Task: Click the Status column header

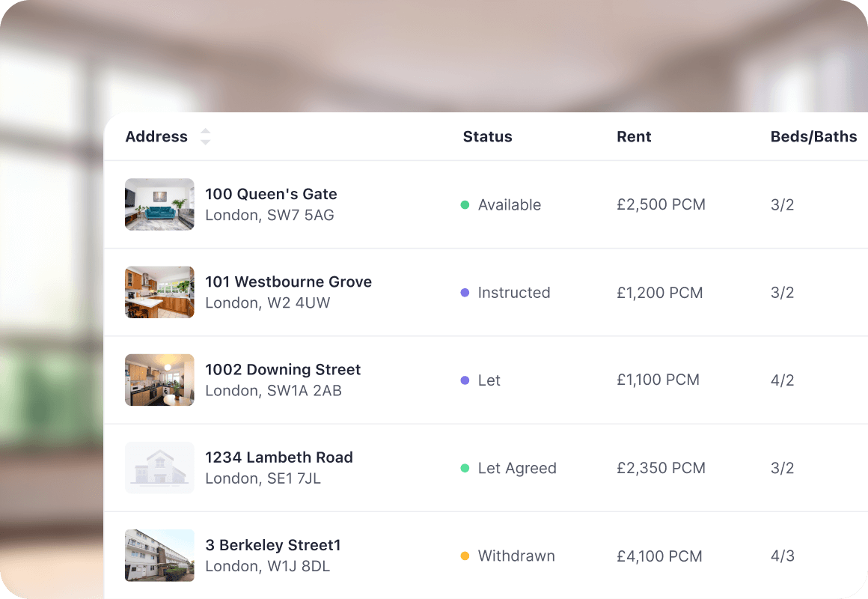Action: coord(487,137)
